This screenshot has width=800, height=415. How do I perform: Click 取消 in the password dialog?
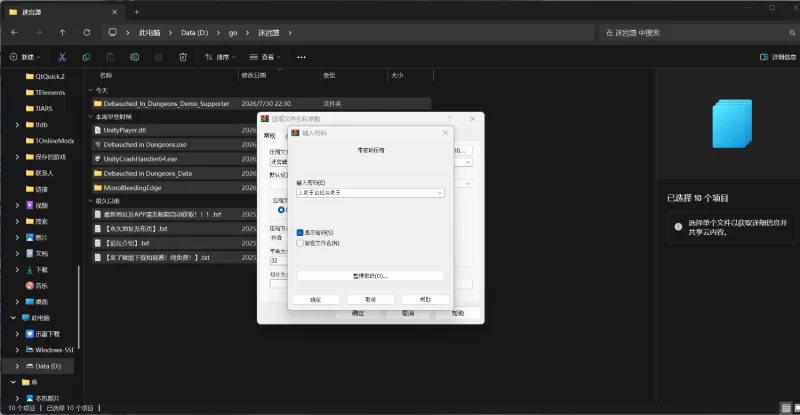point(370,300)
